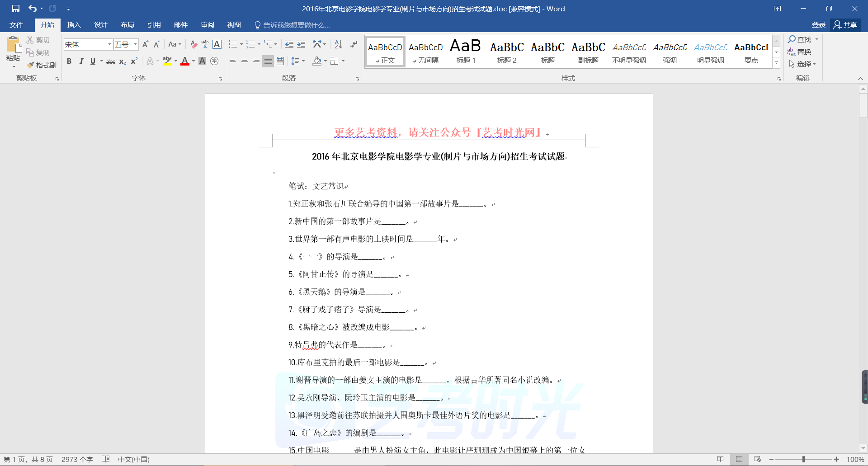
Task: Toggle Bold formatting
Action: coord(69,61)
